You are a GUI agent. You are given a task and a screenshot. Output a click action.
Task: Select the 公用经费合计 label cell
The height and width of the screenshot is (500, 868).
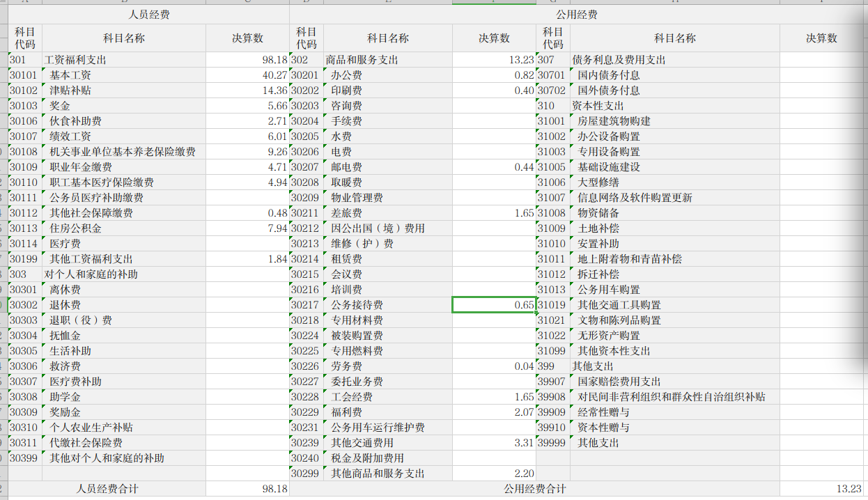click(x=534, y=489)
